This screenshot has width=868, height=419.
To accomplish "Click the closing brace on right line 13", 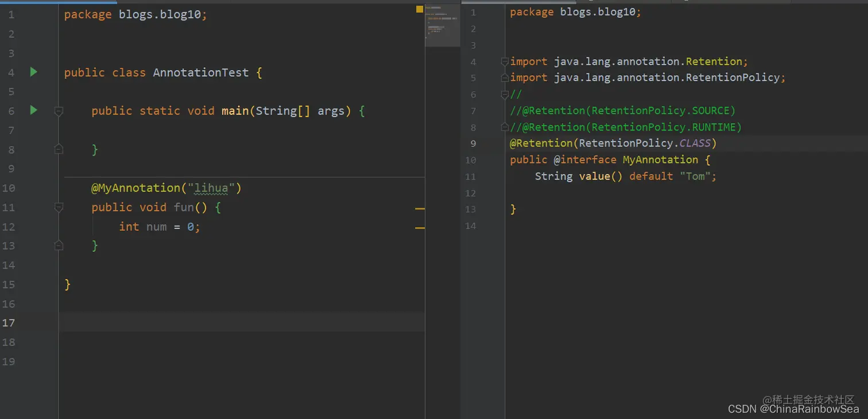I will 513,209.
